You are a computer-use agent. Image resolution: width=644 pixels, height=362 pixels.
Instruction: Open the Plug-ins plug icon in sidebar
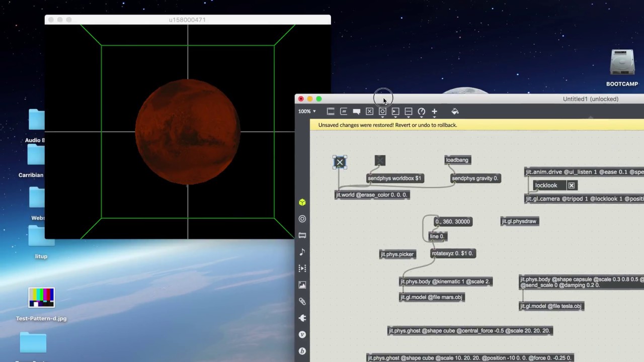(x=302, y=318)
